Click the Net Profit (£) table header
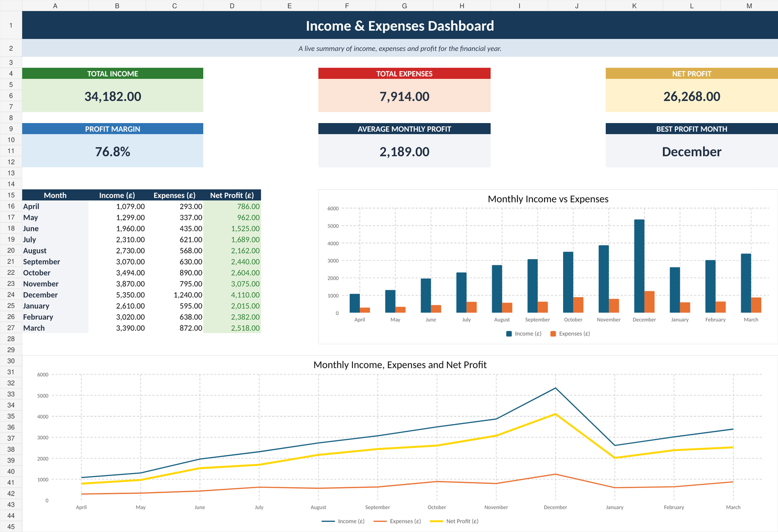 click(232, 195)
